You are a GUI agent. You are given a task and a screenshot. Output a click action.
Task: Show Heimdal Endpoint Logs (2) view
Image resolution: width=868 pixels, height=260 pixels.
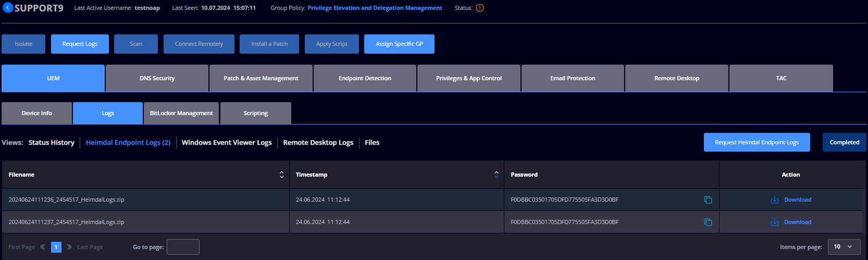[x=128, y=142]
